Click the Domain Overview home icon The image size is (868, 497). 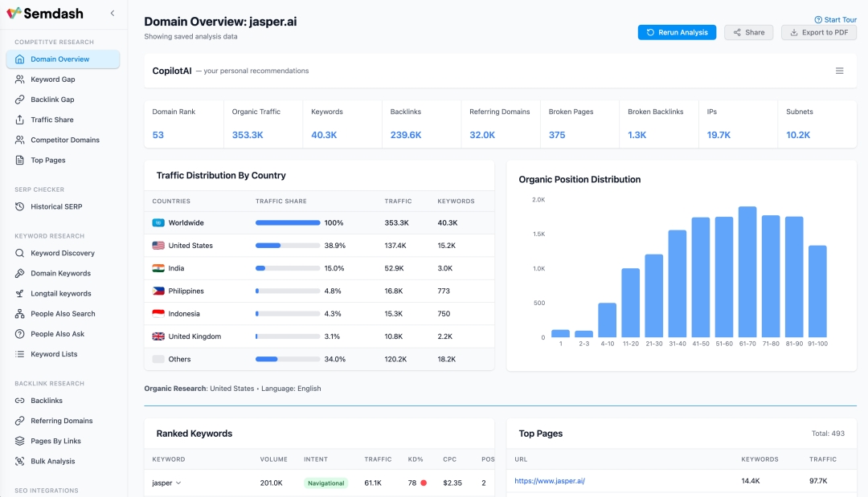tap(20, 59)
